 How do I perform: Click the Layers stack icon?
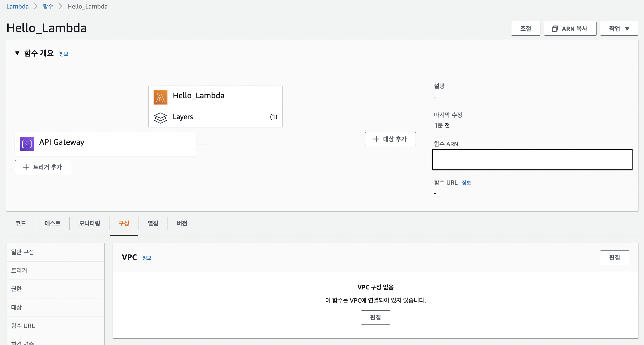160,118
